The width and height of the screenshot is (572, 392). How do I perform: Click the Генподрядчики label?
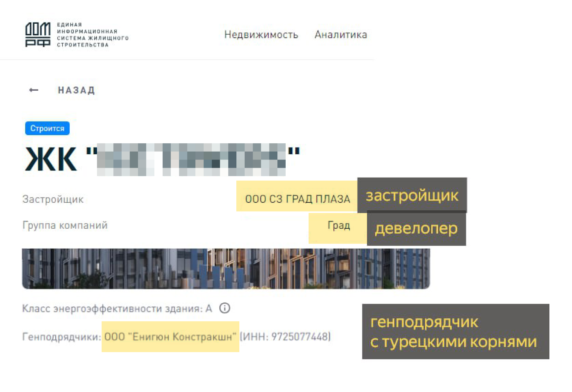(x=61, y=336)
